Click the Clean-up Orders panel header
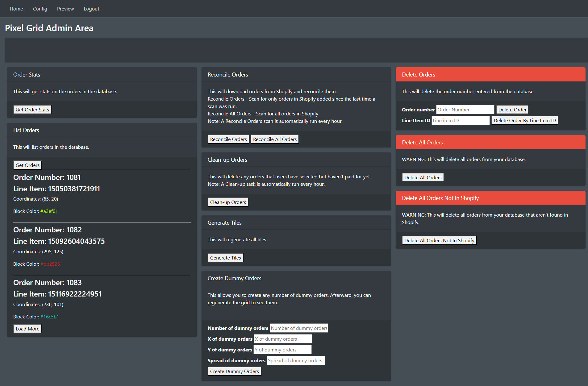Screen dimensions: 588x386 click(296, 160)
